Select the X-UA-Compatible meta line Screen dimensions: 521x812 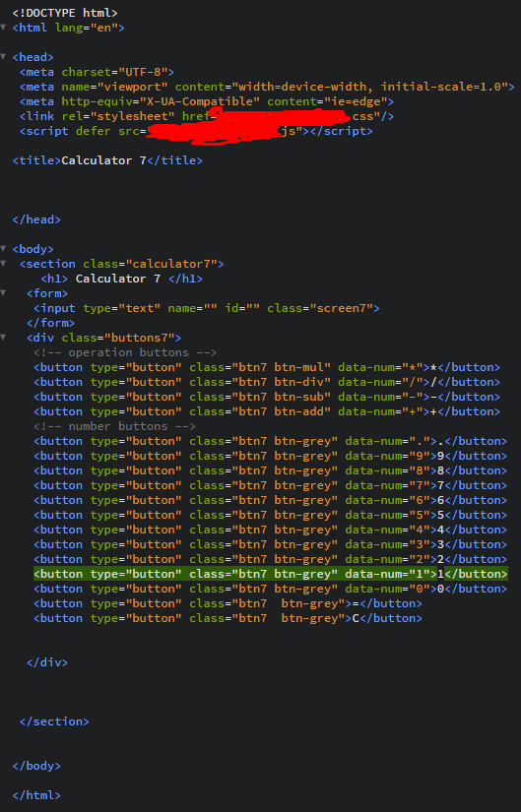pos(207,101)
